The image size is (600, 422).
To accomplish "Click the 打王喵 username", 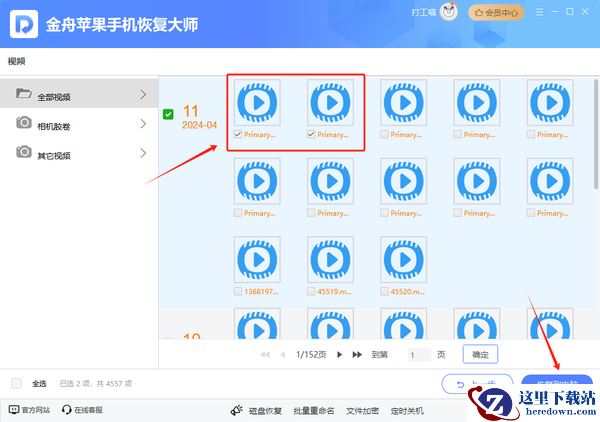I will (x=424, y=13).
